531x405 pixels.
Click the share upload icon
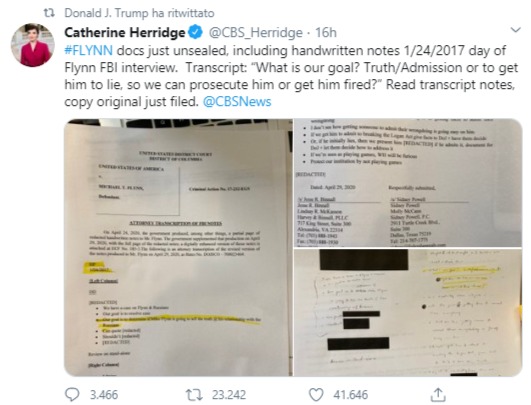tap(438, 395)
